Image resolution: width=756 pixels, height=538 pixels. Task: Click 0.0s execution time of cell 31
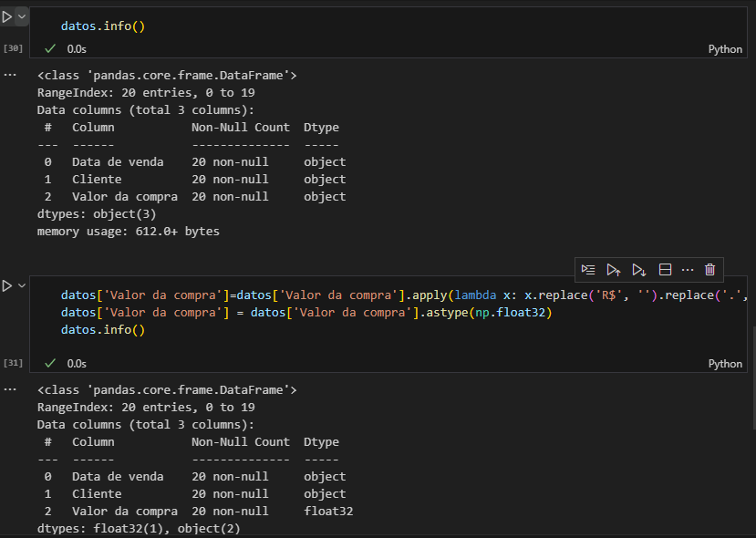coord(77,364)
